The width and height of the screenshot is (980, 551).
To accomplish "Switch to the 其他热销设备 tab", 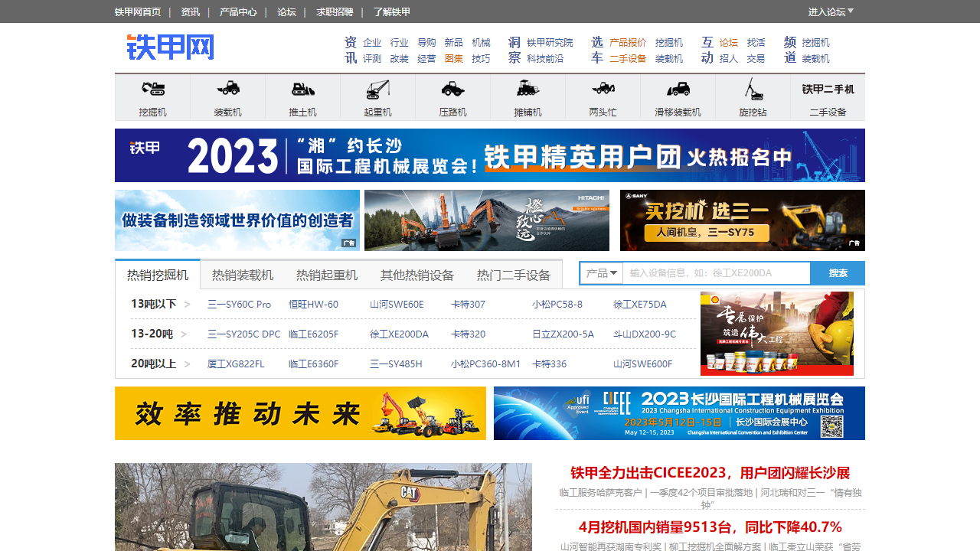I will point(417,275).
